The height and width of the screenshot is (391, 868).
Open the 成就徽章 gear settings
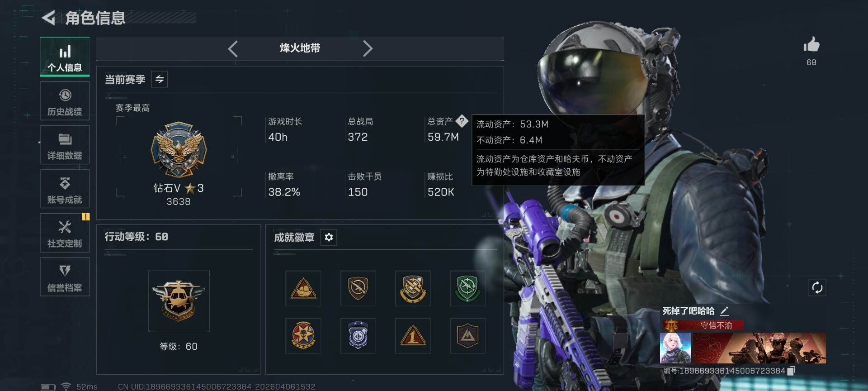coord(329,237)
